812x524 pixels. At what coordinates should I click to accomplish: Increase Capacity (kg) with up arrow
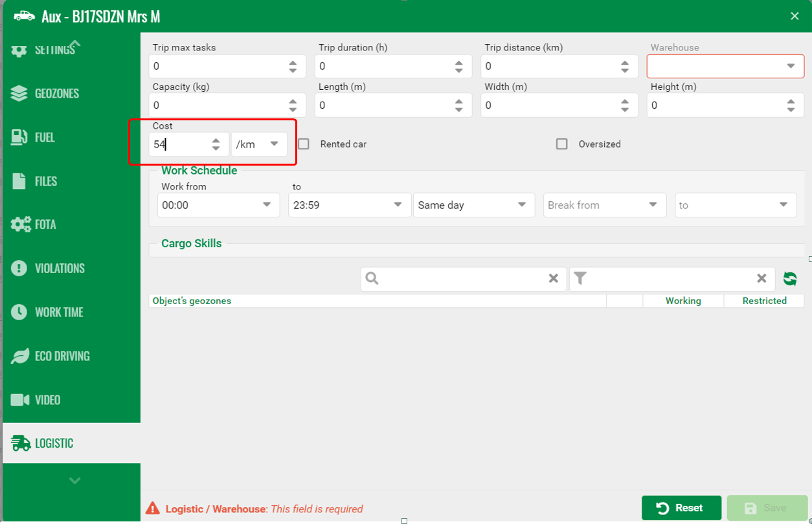pyautogui.click(x=293, y=101)
